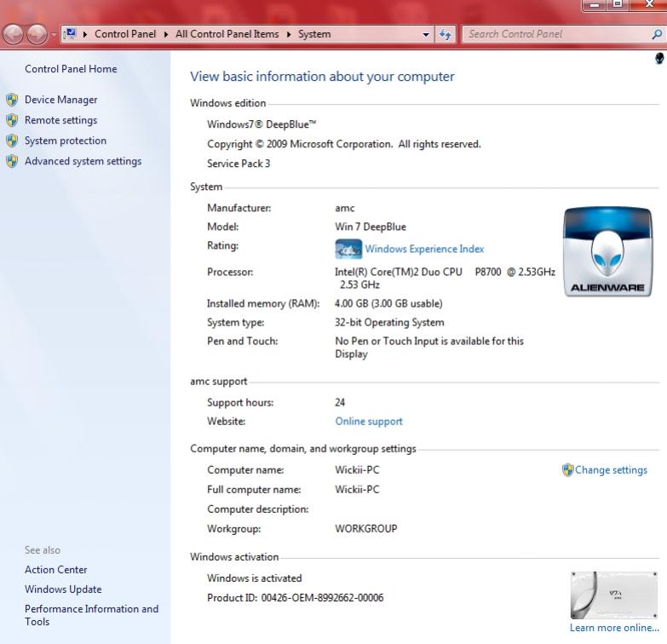Open Learn more online link
The width and height of the screenshot is (667, 644).
(614, 628)
